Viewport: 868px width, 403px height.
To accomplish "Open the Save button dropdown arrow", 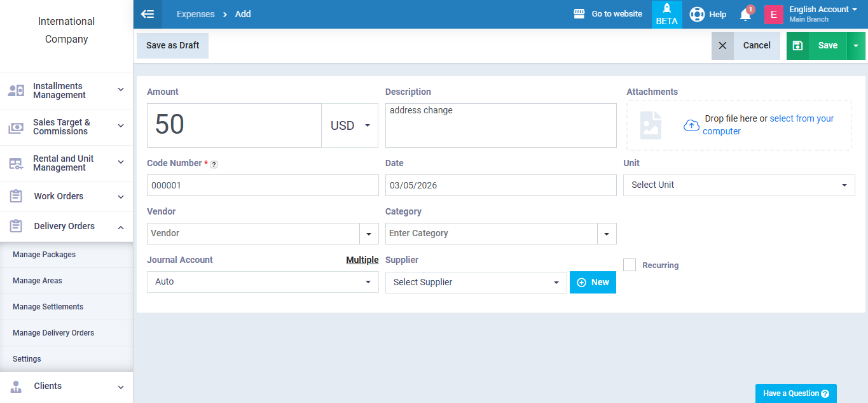I will [856, 46].
